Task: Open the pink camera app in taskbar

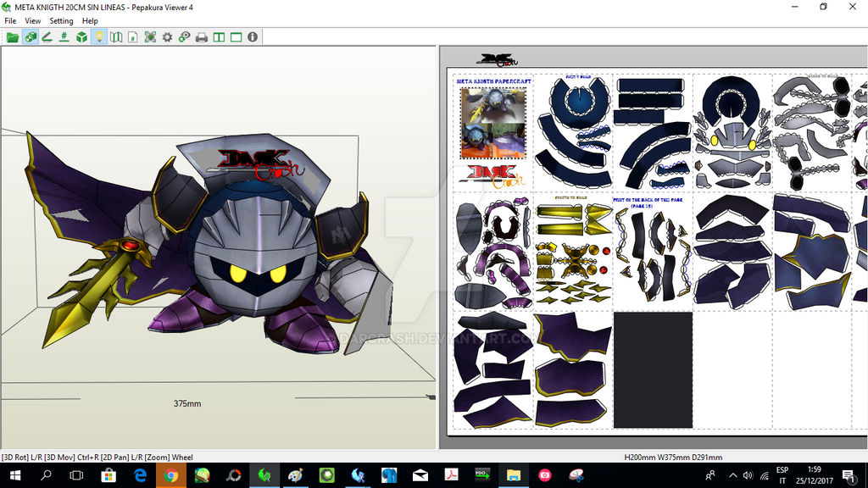Action: [545, 475]
